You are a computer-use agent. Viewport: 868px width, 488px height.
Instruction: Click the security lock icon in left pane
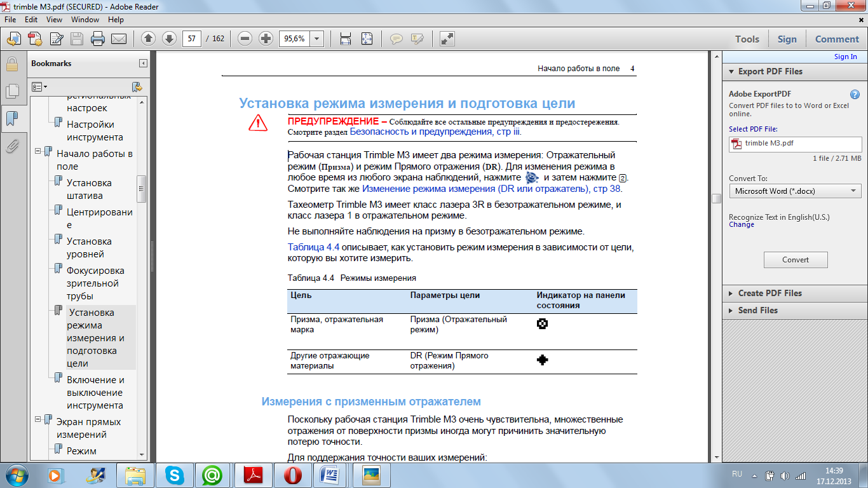point(11,64)
